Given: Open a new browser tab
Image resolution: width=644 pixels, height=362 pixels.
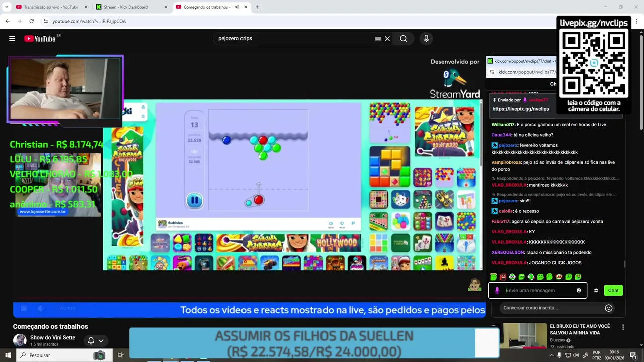Looking at the screenshot, I should click(x=258, y=7).
